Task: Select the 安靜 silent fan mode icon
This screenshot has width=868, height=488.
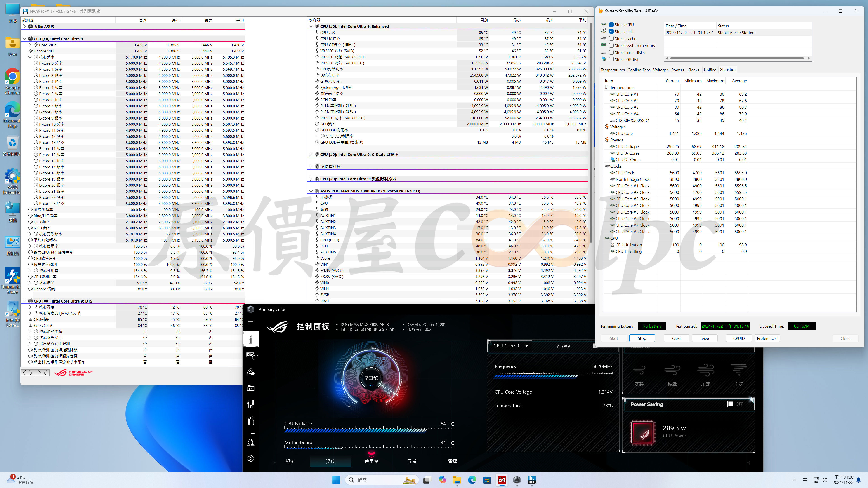Action: point(639,371)
